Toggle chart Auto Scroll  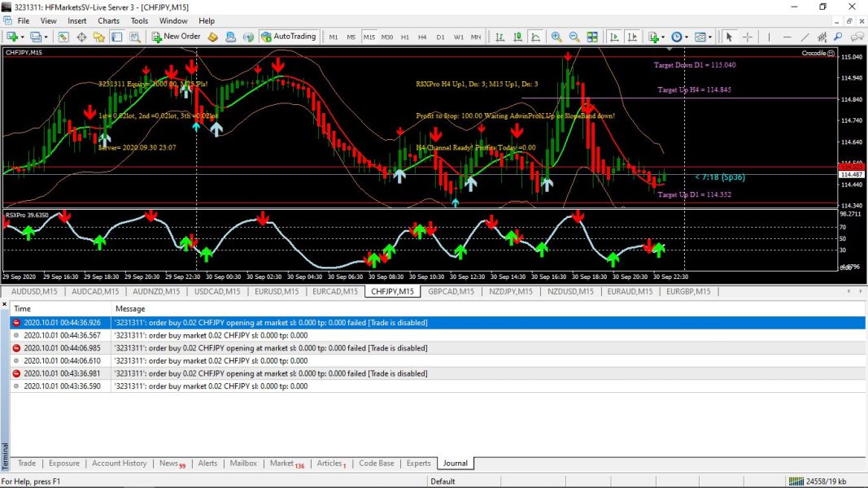click(x=613, y=37)
